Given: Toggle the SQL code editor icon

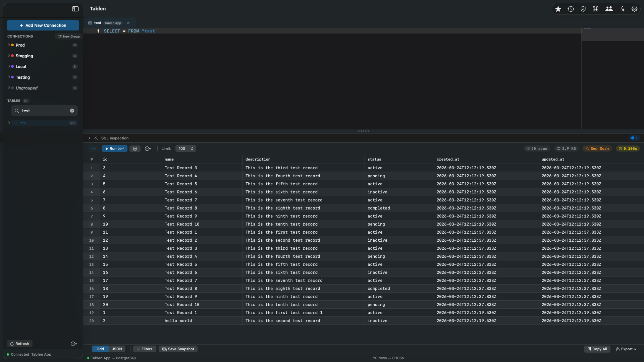Looking at the screenshot, I should pyautogui.click(x=94, y=148).
